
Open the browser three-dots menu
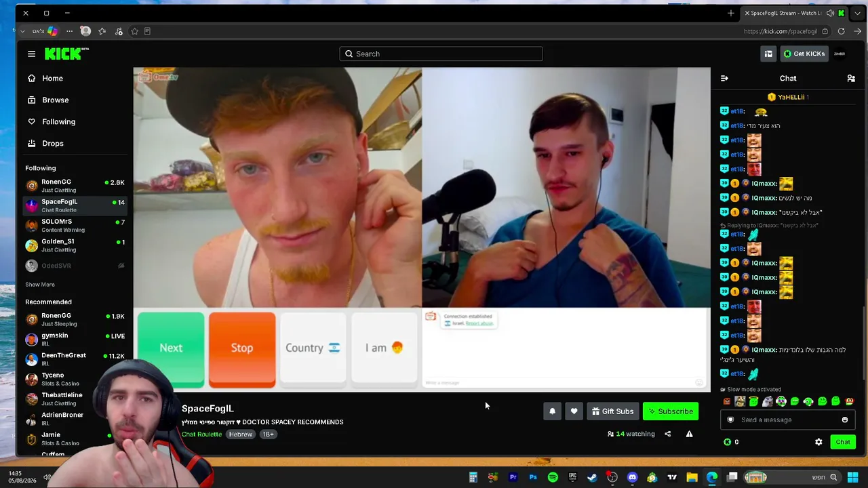69,31
